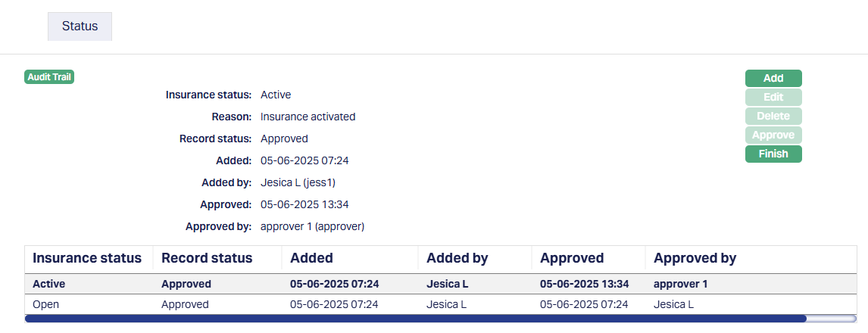Viewport: 868px width, 333px height.
Task: Click the Added column header
Action: (x=311, y=258)
